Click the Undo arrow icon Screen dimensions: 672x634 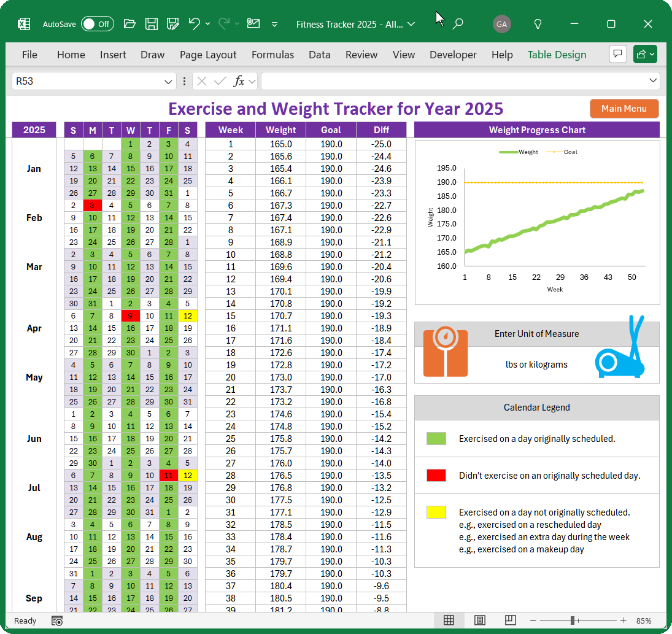point(195,24)
